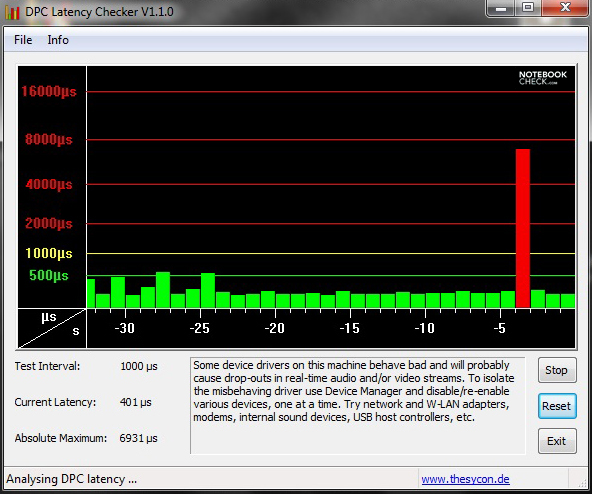Click the Notebookcheck logo in graph
This screenshot has height=494, width=592.
click(x=543, y=77)
